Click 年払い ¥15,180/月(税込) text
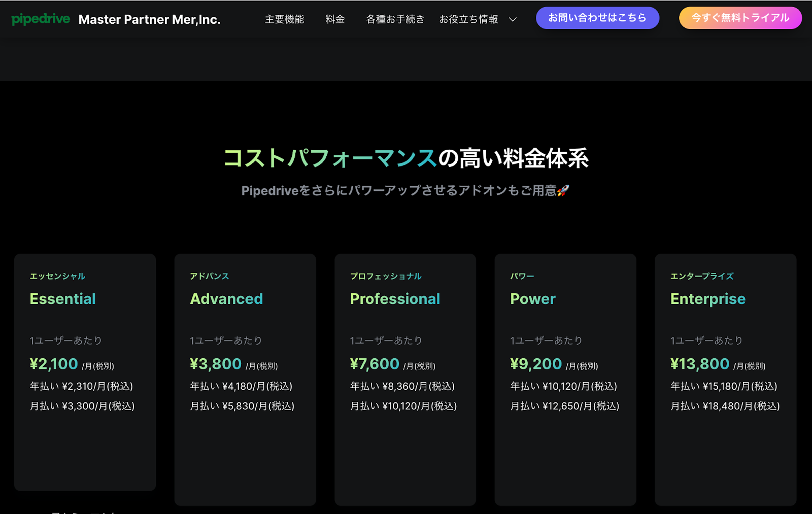The image size is (812, 514). 724,386
